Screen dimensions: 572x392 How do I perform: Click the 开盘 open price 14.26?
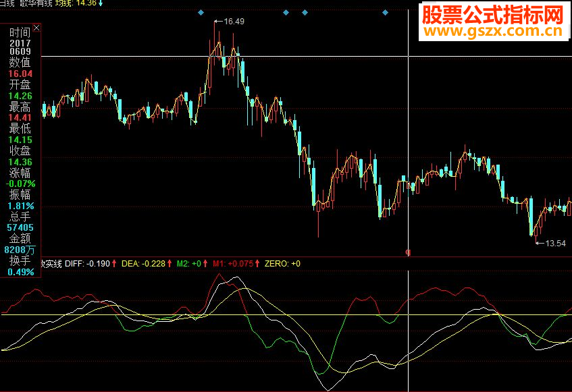pyautogui.click(x=20, y=96)
